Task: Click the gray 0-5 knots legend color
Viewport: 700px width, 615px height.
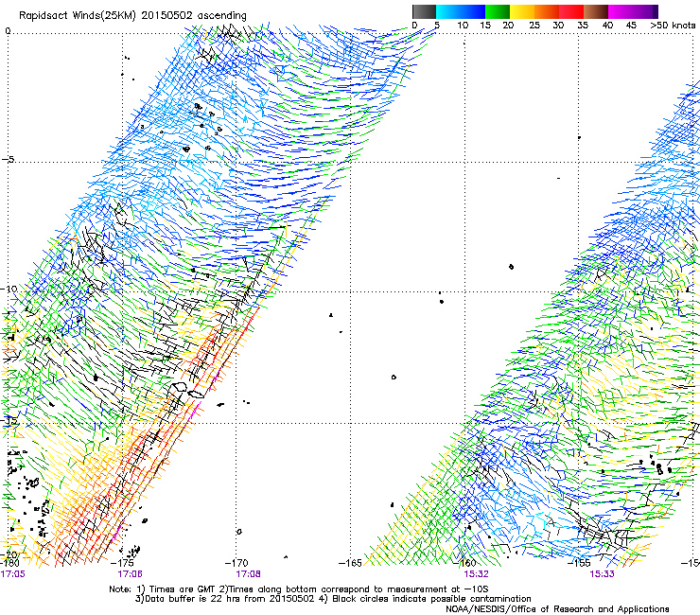Action: (424, 11)
